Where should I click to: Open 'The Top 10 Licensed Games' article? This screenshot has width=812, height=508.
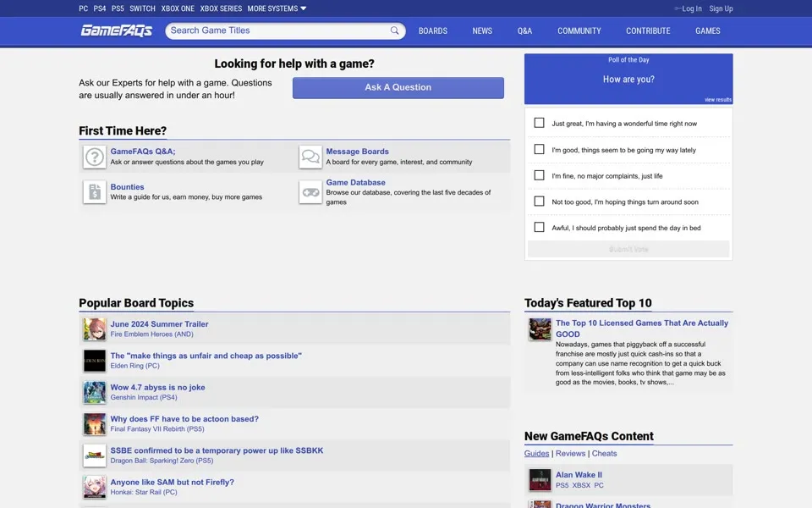(642, 329)
